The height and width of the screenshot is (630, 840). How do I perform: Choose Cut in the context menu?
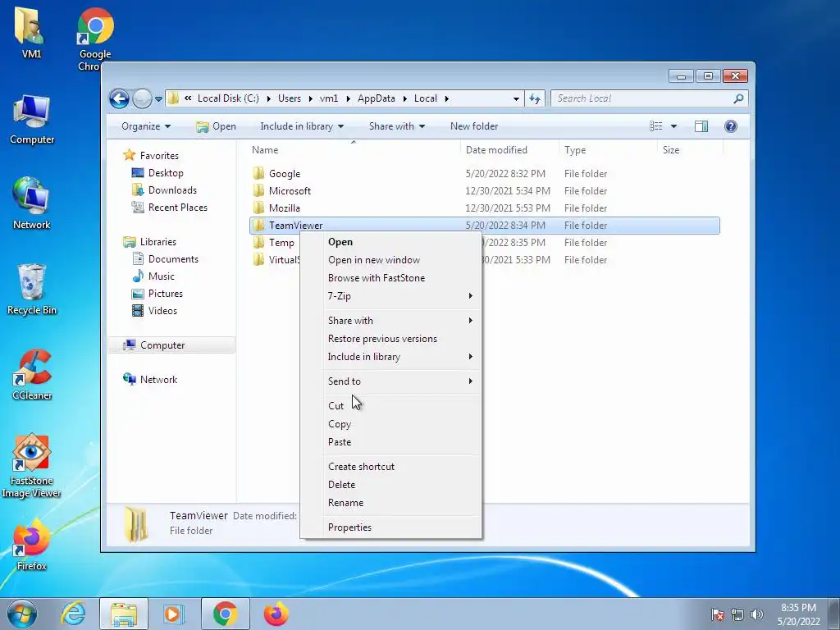(x=391, y=406)
